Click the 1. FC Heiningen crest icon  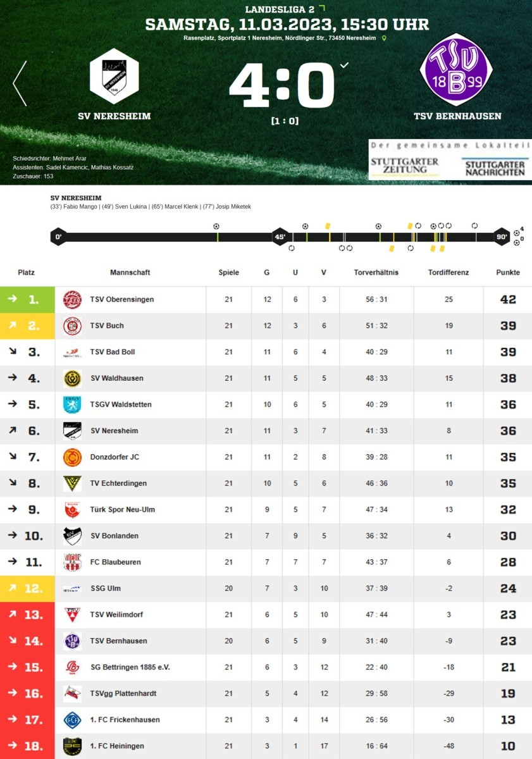click(72, 746)
